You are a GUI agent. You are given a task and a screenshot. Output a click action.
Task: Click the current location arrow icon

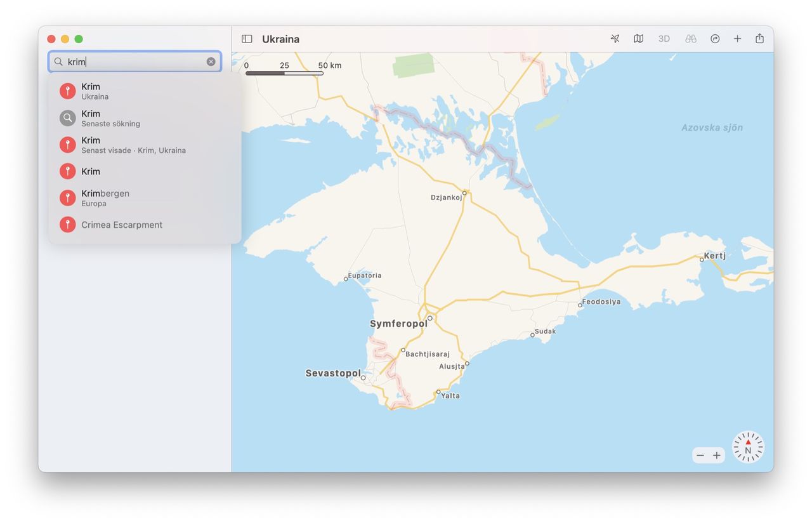pyautogui.click(x=614, y=38)
